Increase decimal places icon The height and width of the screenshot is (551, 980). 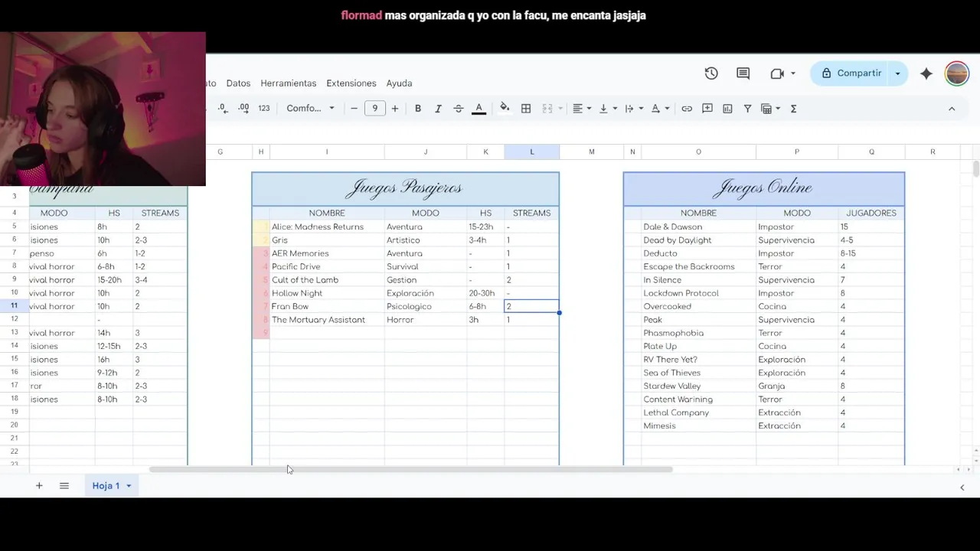point(243,109)
